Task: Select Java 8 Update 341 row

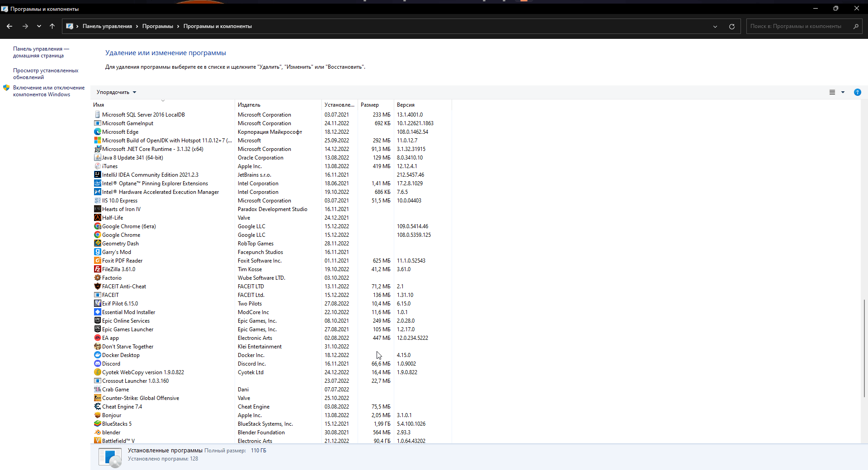Action: (271, 158)
